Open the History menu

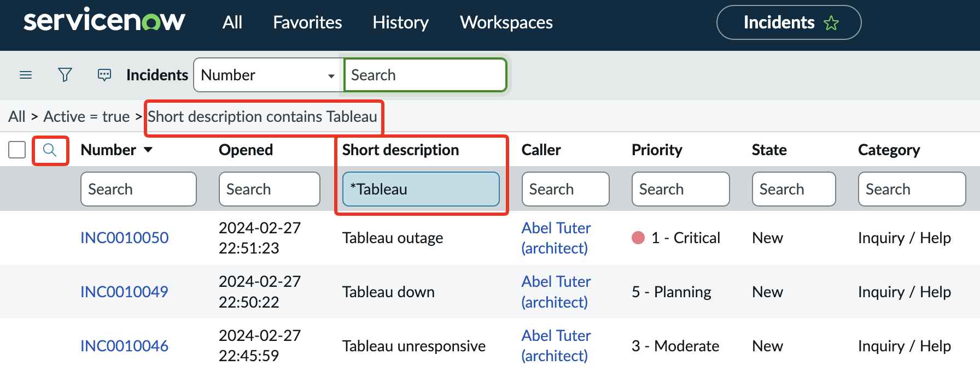point(400,22)
